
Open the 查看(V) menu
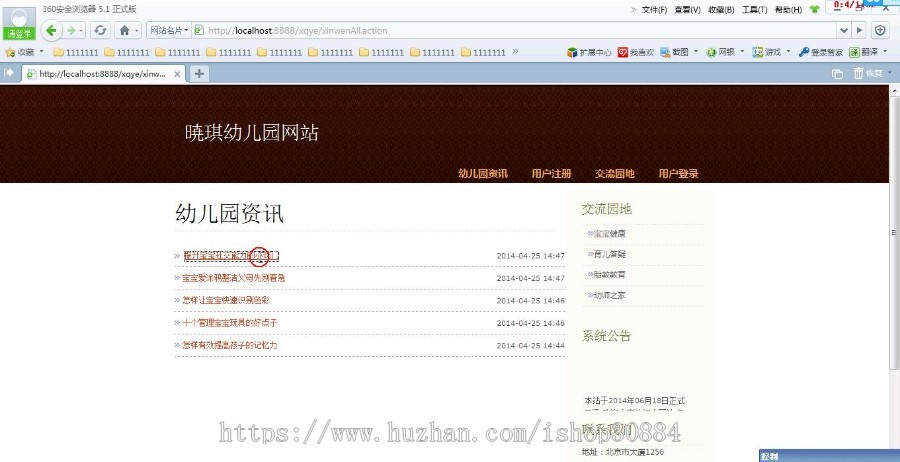pos(688,10)
